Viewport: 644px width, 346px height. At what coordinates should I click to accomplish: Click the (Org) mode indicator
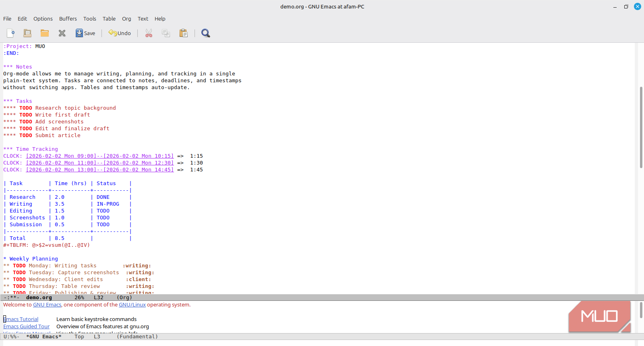tap(124, 298)
